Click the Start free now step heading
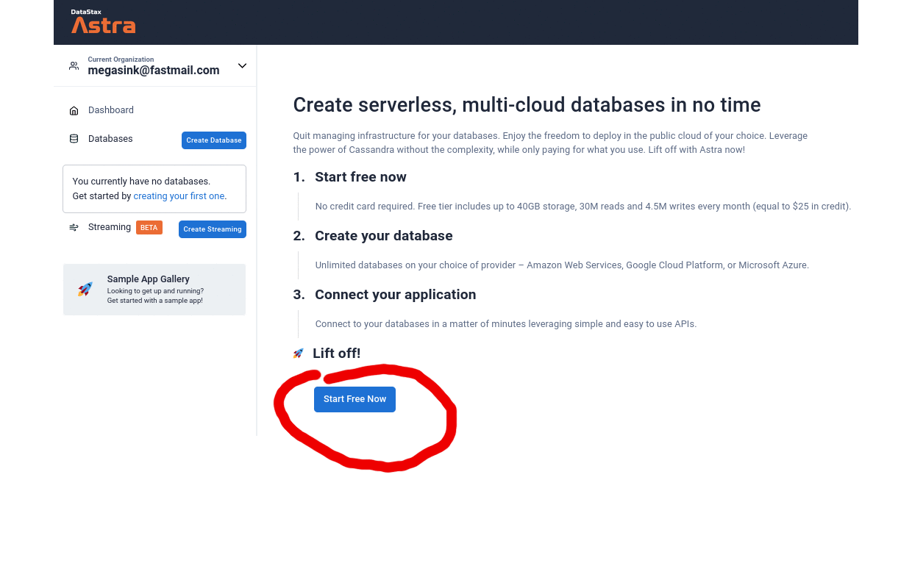The height and width of the screenshot is (588, 912). click(x=360, y=177)
